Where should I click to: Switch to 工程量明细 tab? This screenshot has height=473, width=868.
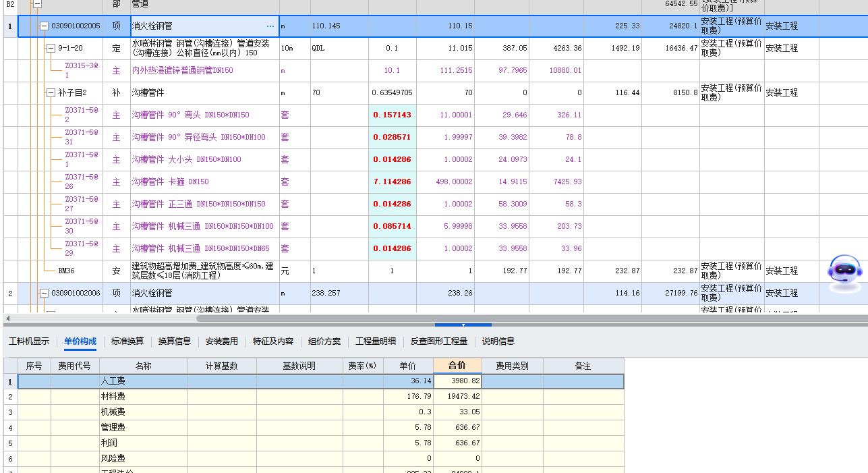[376, 341]
